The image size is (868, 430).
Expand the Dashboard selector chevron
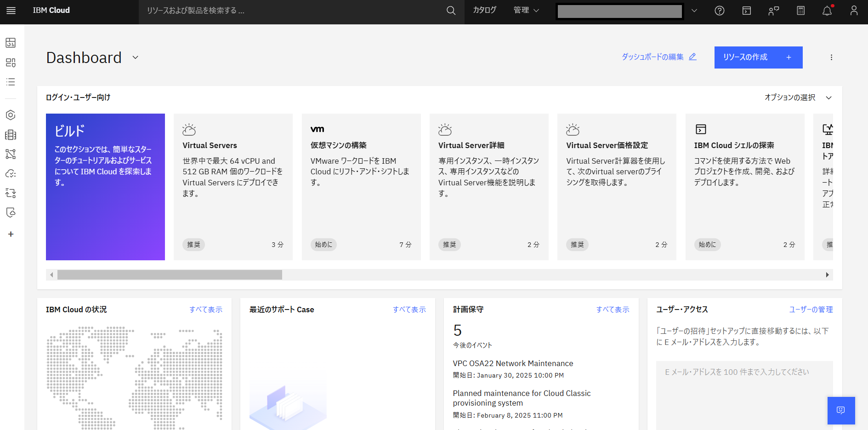tap(136, 57)
